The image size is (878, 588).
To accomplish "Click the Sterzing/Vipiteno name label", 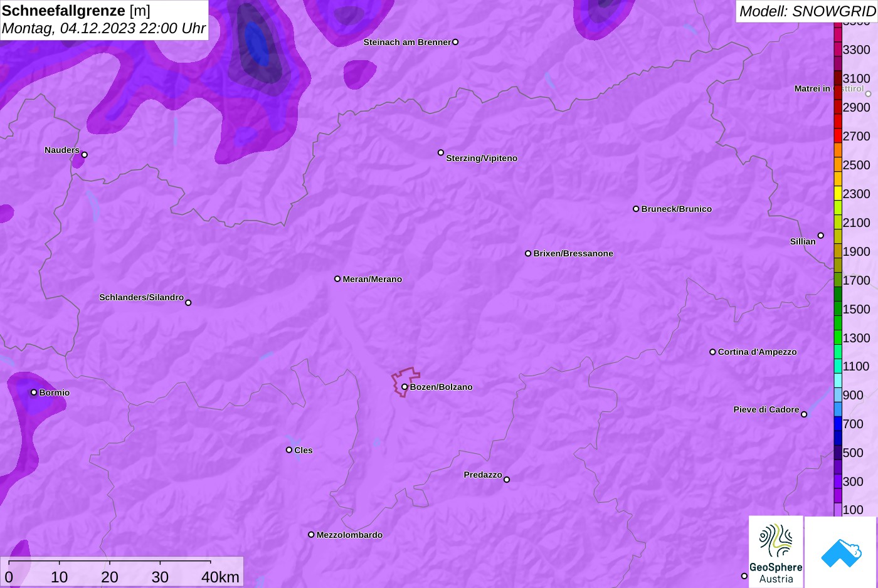I will pos(482,158).
